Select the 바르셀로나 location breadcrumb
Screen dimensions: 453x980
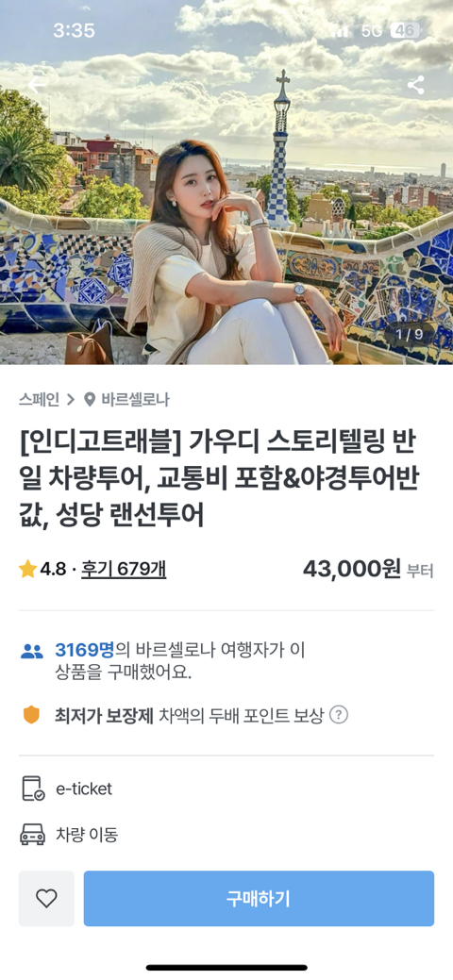pos(135,399)
